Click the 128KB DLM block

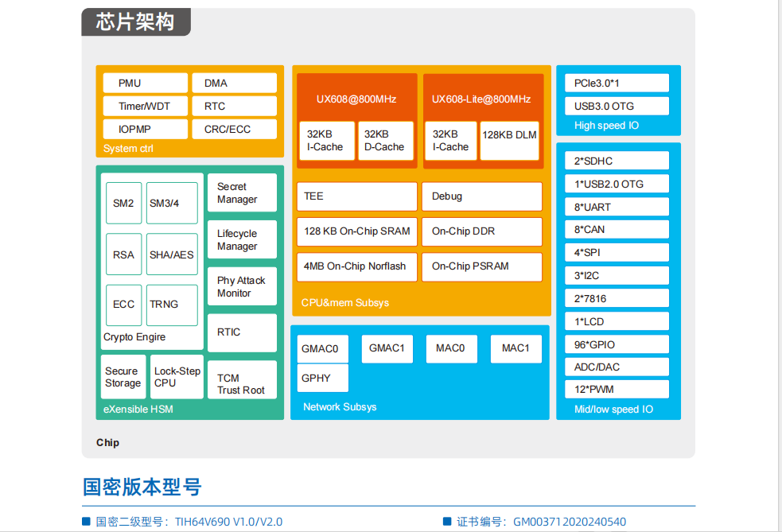pyautogui.click(x=510, y=140)
